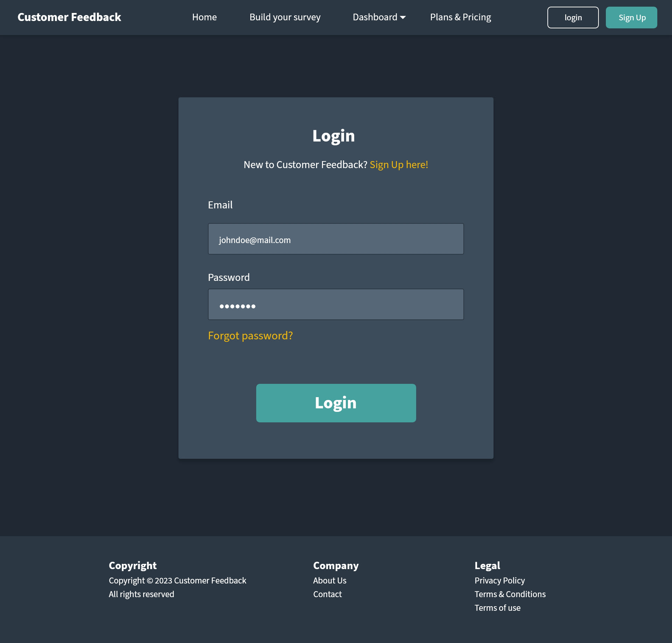Image resolution: width=672 pixels, height=643 pixels.
Task: Expand the Dashboard dropdown menu
Action: pos(379,17)
